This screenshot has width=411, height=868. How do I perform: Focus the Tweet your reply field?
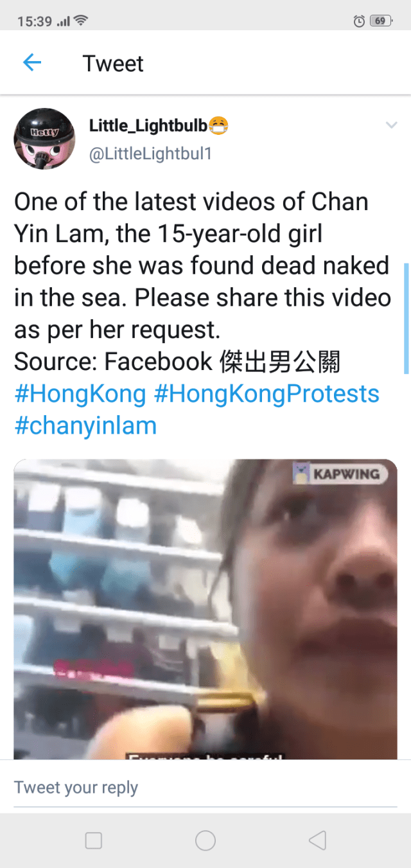pos(205,788)
